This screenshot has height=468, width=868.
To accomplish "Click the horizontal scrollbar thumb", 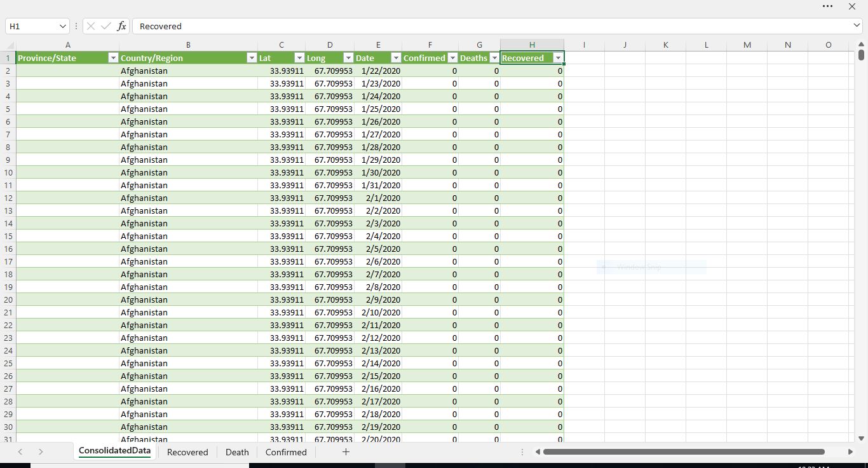I will coord(684,451).
